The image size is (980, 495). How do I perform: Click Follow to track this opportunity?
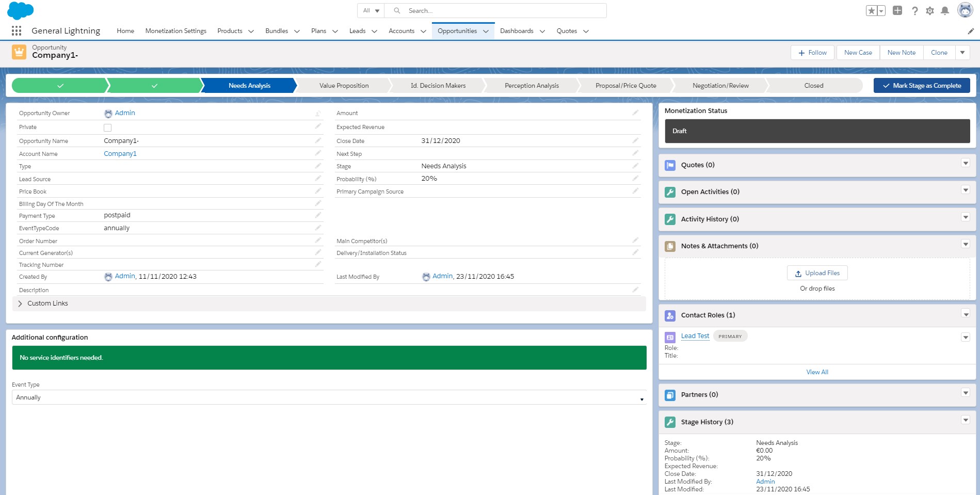click(812, 52)
